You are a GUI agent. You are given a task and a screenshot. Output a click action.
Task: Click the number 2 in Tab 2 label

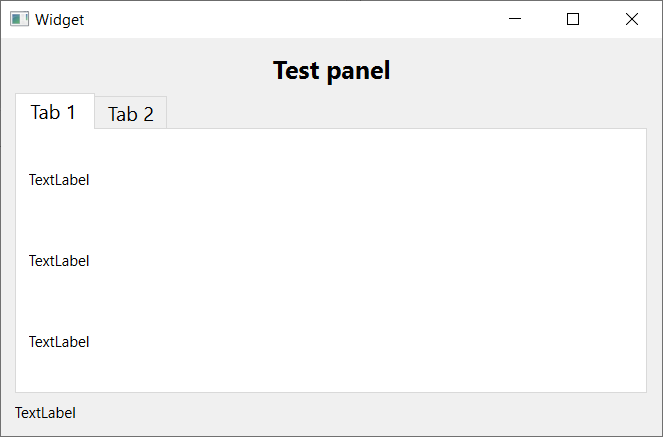tap(148, 114)
